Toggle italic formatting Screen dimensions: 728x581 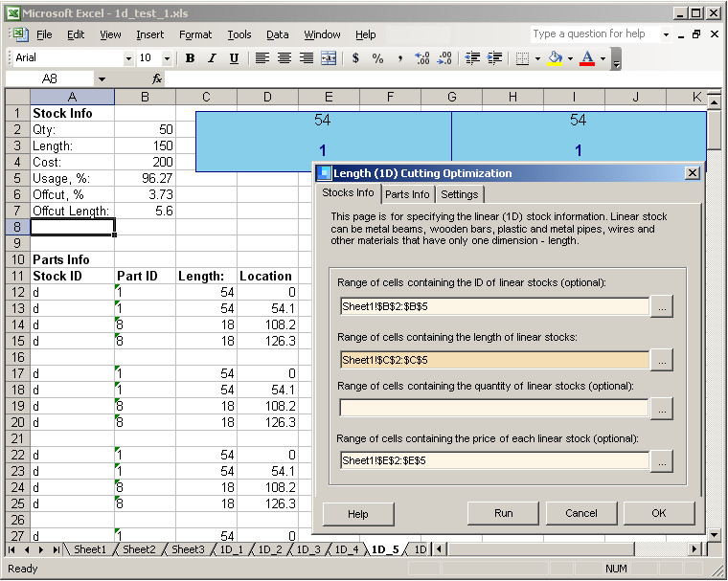point(212,58)
